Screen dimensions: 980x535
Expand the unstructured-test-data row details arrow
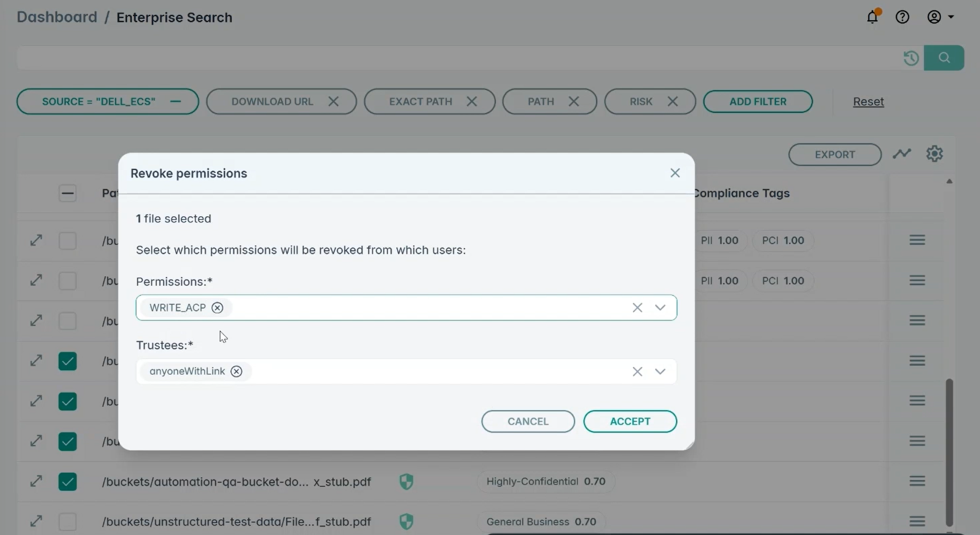click(36, 521)
